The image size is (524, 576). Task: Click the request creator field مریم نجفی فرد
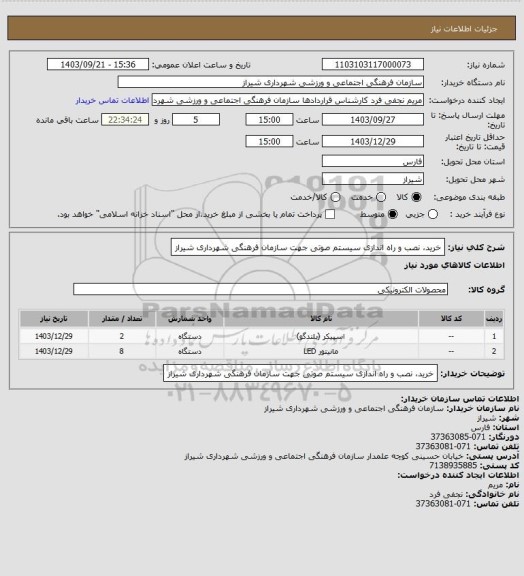tap(288, 100)
